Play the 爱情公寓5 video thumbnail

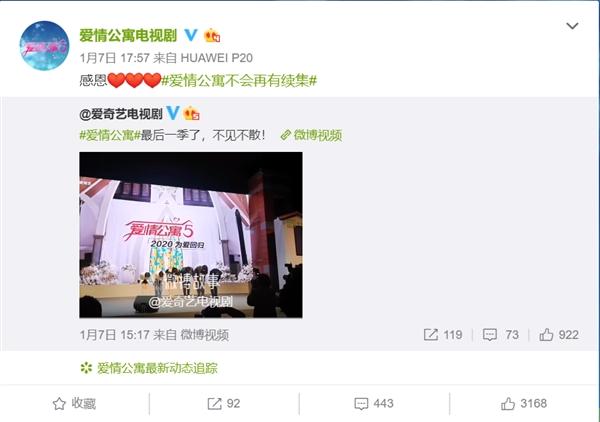191,235
